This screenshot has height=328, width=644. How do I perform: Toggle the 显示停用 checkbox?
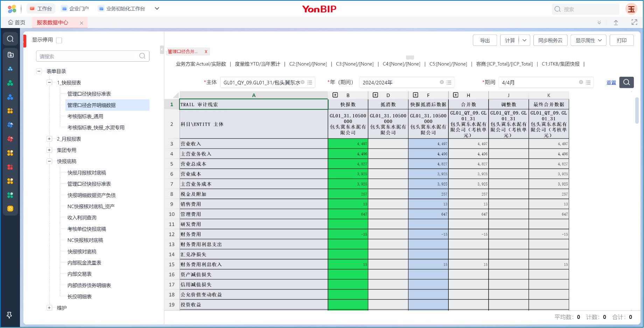[x=59, y=40]
